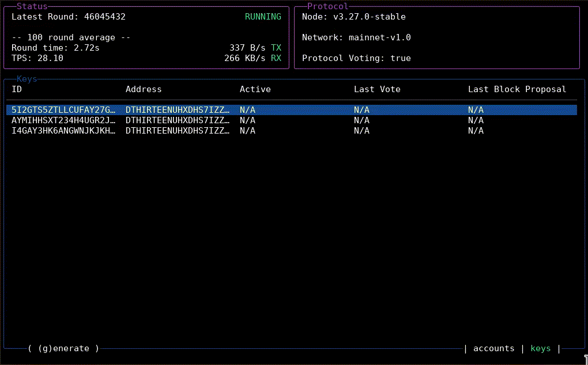Switch to the keys tab
The image size is (588, 365).
click(x=540, y=348)
